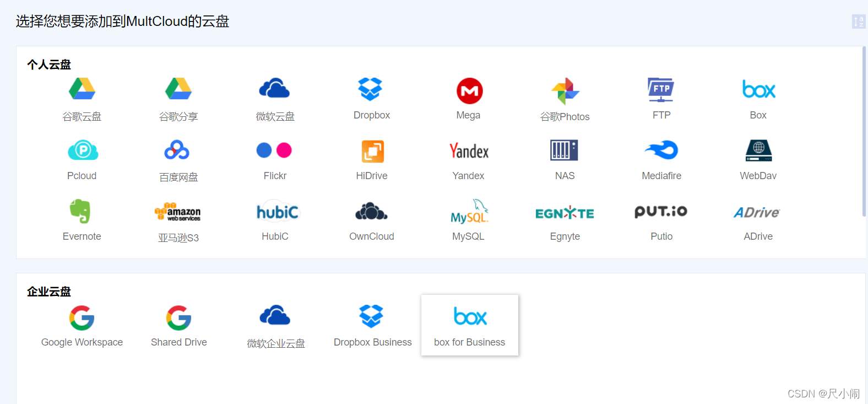This screenshot has height=404, width=868.
Task: Pick the ADrive logo
Action: coord(757,213)
